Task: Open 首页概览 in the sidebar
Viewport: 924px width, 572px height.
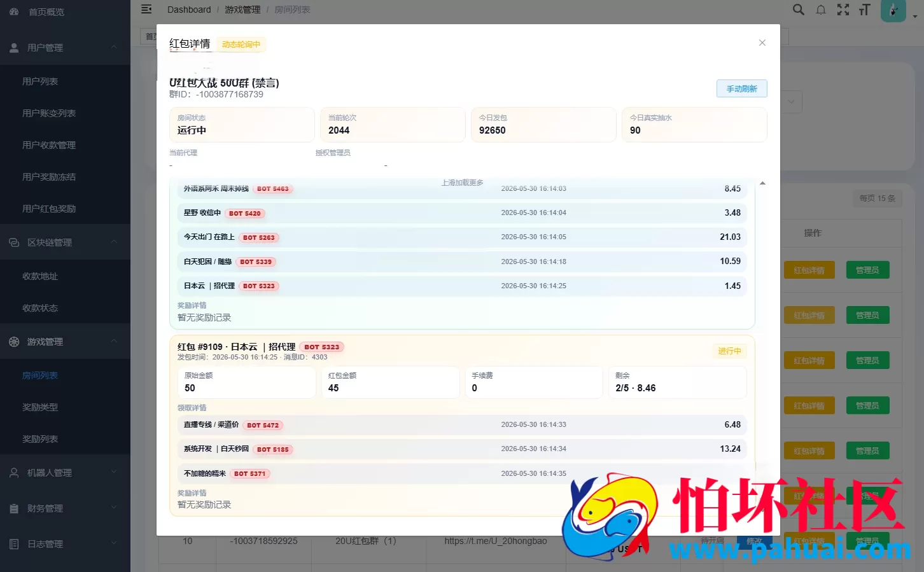Action: pyautogui.click(x=65, y=12)
